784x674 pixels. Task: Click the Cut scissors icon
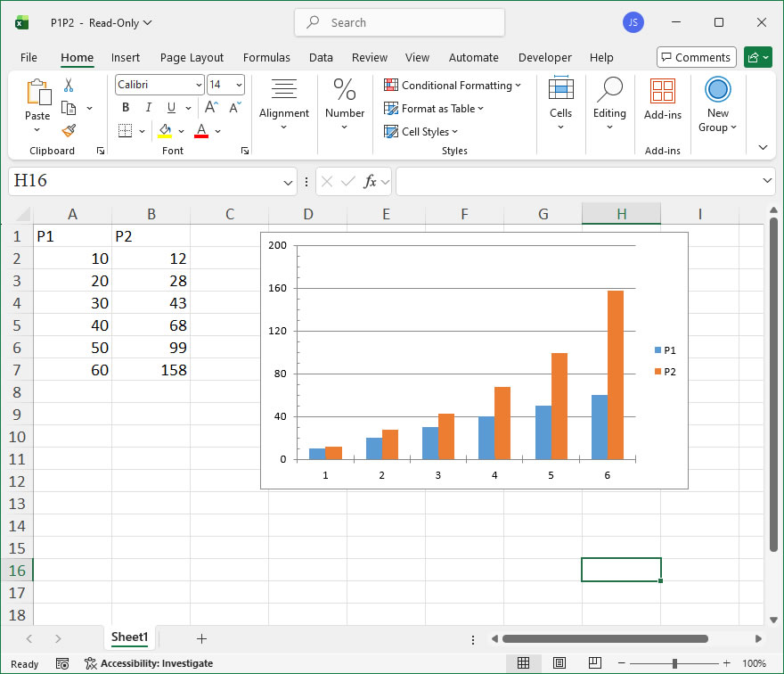pyautogui.click(x=69, y=86)
